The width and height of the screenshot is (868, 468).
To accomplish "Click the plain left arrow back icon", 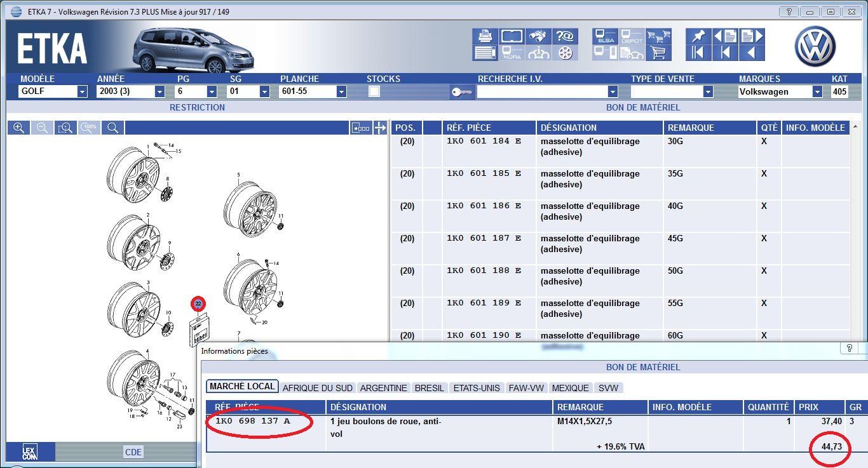I will [x=752, y=53].
